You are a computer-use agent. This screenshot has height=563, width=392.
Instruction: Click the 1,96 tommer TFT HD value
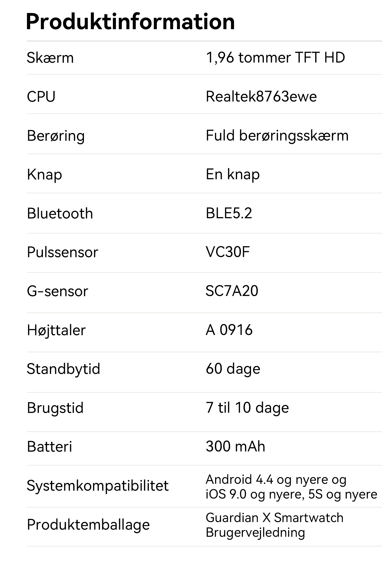click(x=275, y=58)
